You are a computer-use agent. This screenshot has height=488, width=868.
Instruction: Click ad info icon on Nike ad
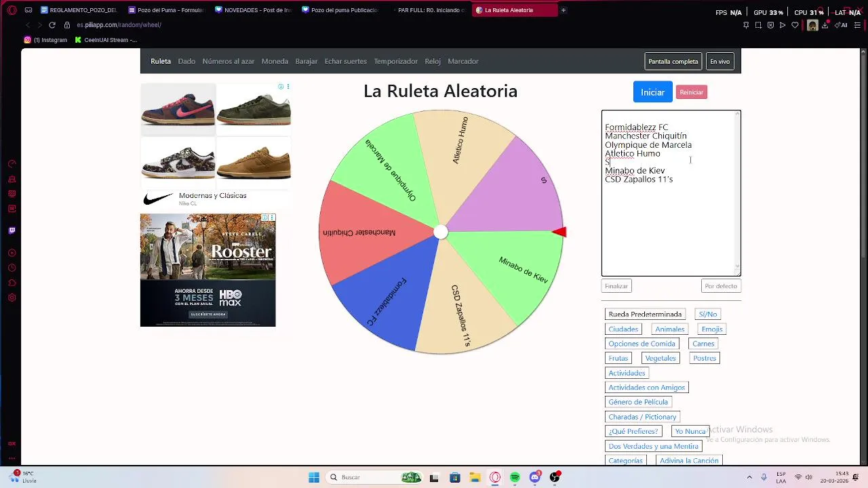click(x=281, y=87)
